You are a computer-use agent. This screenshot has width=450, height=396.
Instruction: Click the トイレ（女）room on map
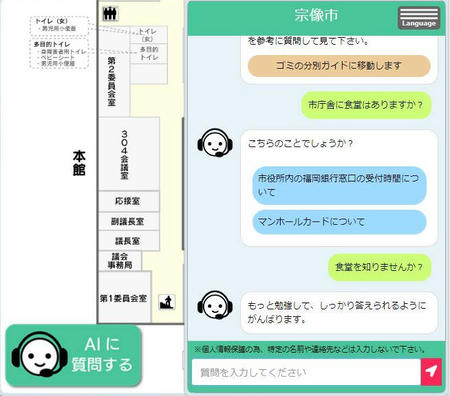[148, 35]
